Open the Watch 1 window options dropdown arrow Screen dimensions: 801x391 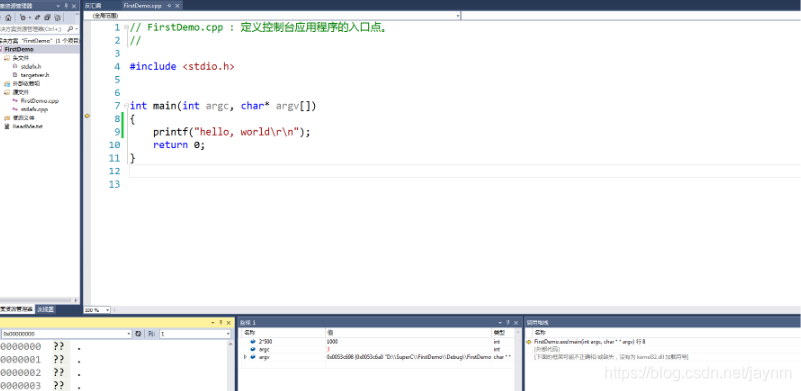click(501, 323)
